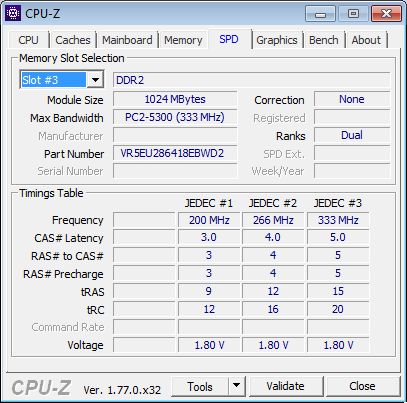407x403 pixels.
Task: Switch to the Memory tab
Action: 183,40
